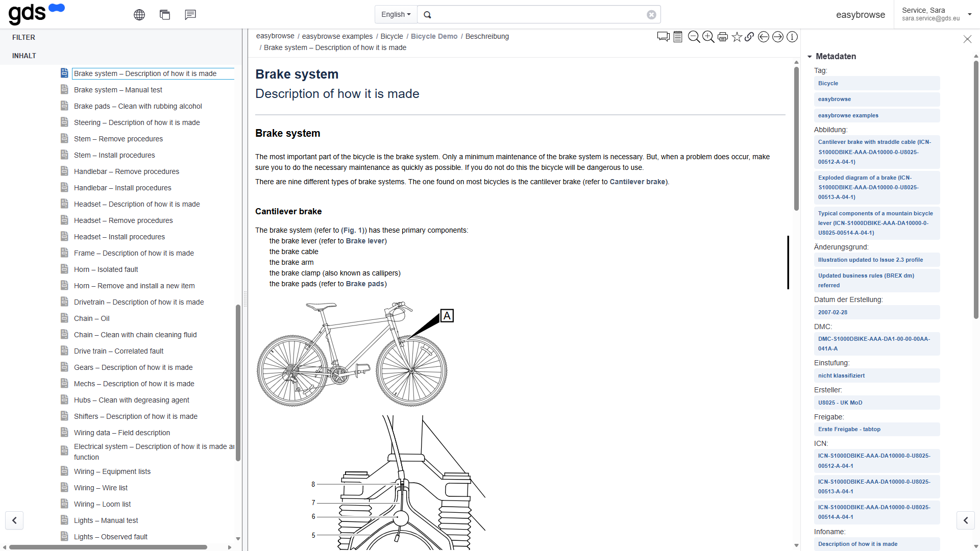This screenshot has width=980, height=551.
Task: Open Brake system – Manual test
Action: (118, 90)
